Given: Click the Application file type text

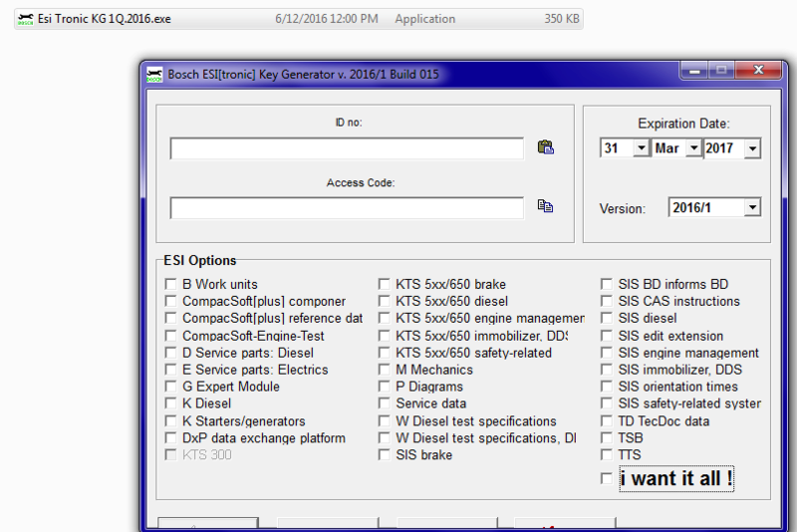Looking at the screenshot, I should point(425,19).
